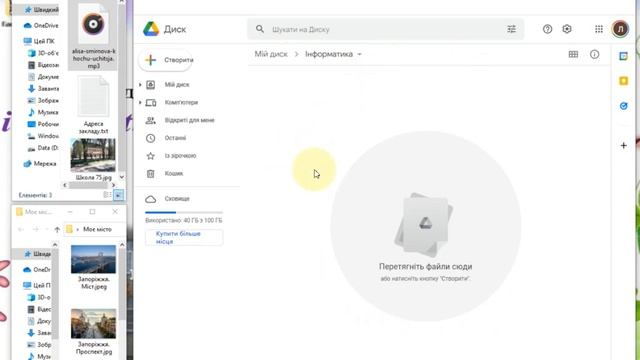Select the Адреса закладу.txt file
The height and width of the screenshot is (360, 640).
pyautogui.click(x=93, y=105)
